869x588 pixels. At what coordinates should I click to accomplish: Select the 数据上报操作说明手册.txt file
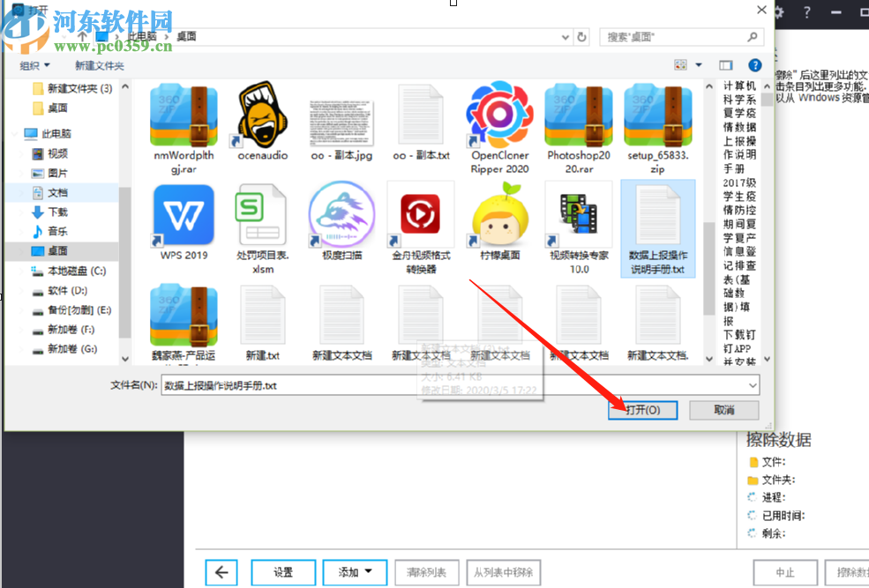(658, 228)
